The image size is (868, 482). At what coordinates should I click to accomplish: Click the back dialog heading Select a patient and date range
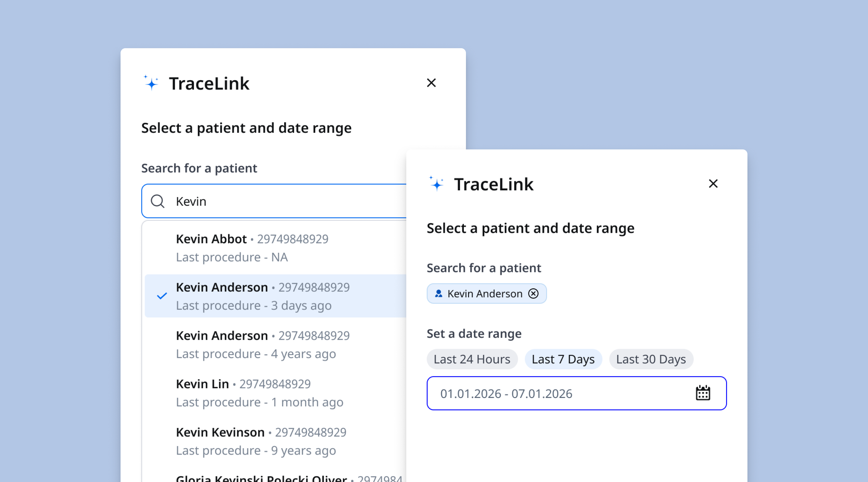pyautogui.click(x=246, y=128)
